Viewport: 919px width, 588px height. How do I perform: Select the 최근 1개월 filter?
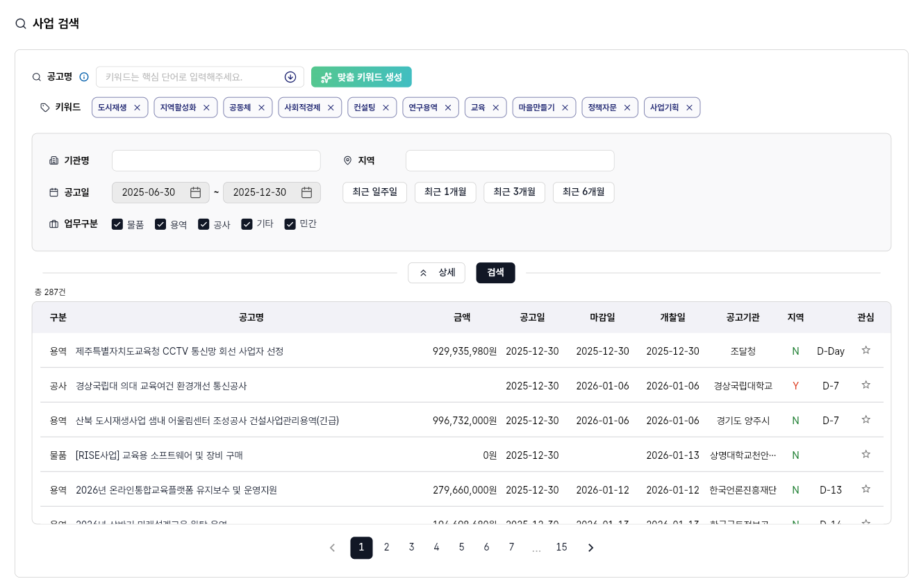pos(445,192)
